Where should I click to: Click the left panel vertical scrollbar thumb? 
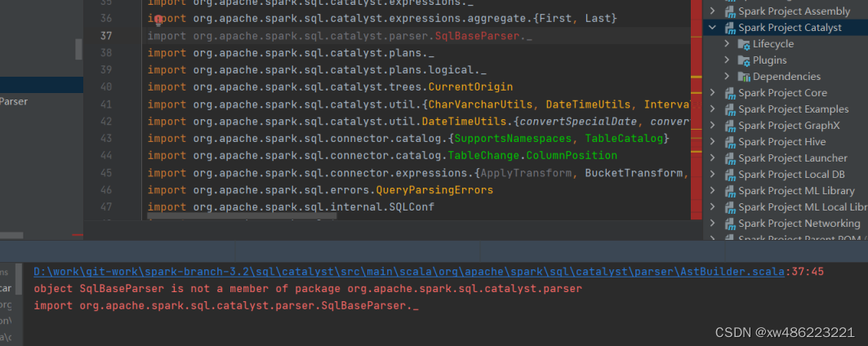(x=78, y=49)
